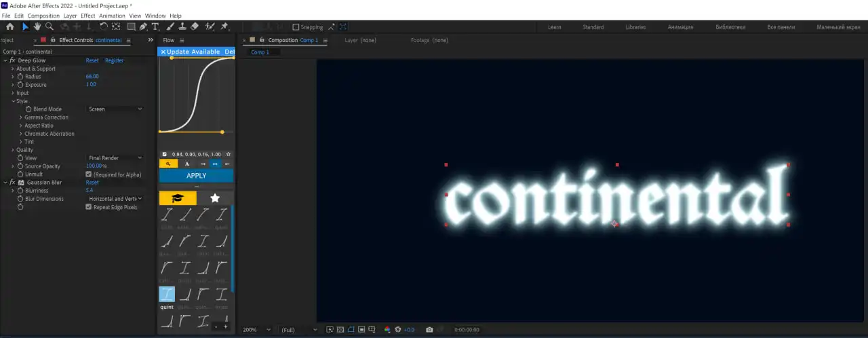Viewport: 868px width, 338px height.
Task: Pick the Eraser tool in toolbar
Action: (195, 26)
